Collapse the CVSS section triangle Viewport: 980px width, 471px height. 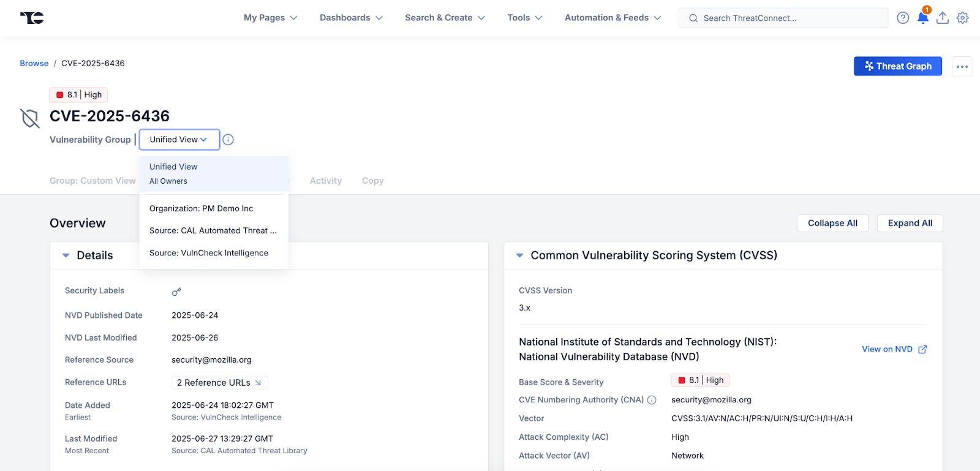click(519, 255)
